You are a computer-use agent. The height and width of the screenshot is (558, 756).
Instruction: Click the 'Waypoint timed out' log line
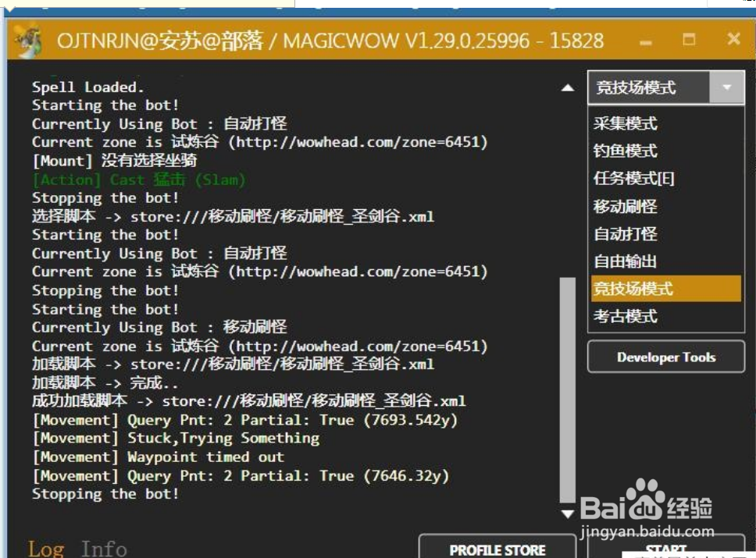point(158,457)
